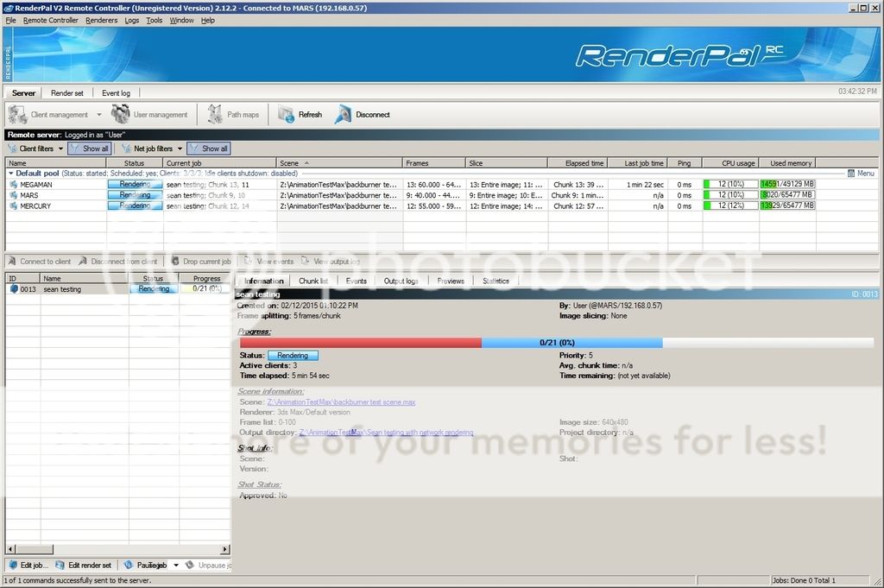Switch to the Event log tab
The height and width of the screenshot is (588, 884).
tap(117, 93)
